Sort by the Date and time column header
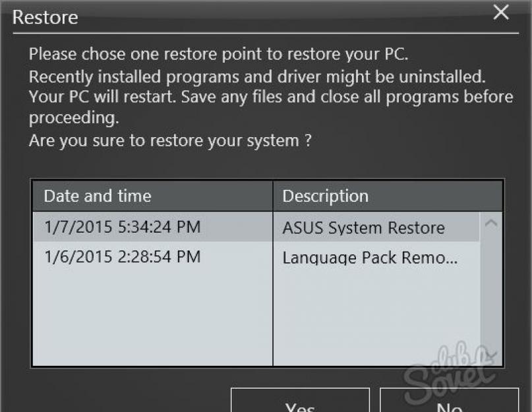532x412 pixels. pyautogui.click(x=98, y=196)
